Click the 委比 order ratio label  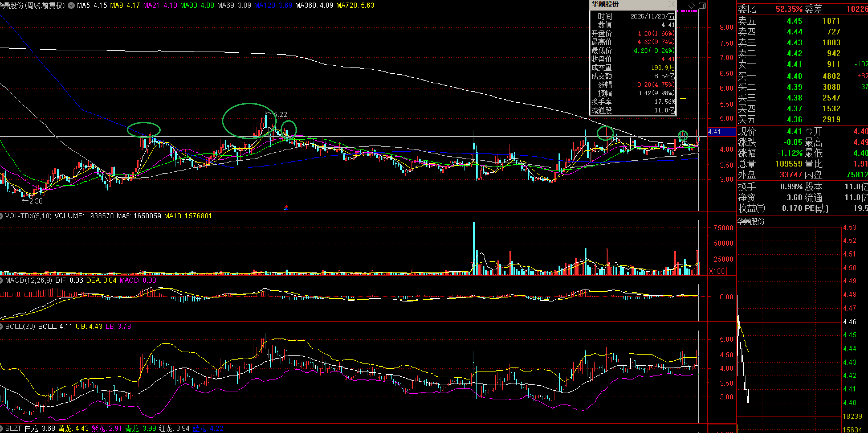(747, 9)
